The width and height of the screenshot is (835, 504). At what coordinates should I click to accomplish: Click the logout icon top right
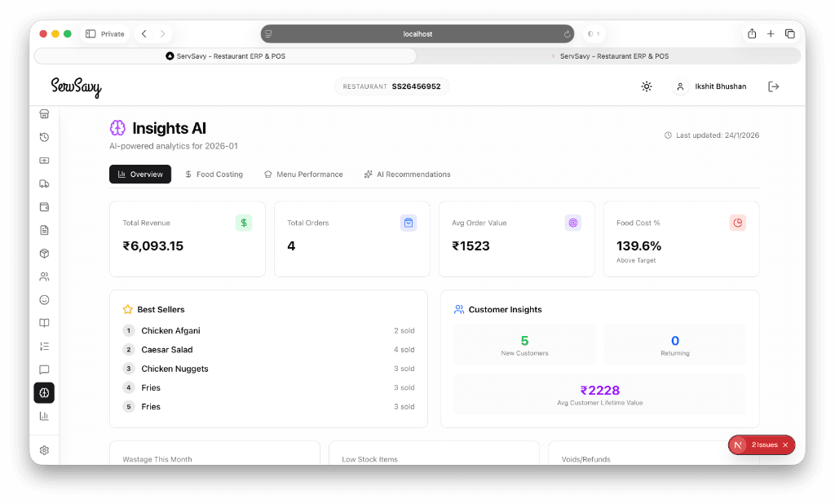click(773, 86)
